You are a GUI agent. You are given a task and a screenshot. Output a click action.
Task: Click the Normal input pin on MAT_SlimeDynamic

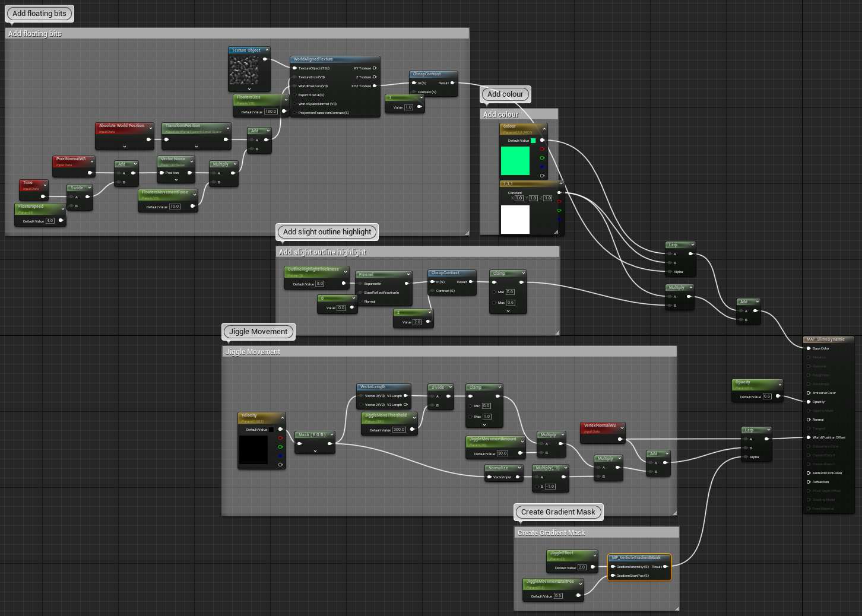[809, 420]
